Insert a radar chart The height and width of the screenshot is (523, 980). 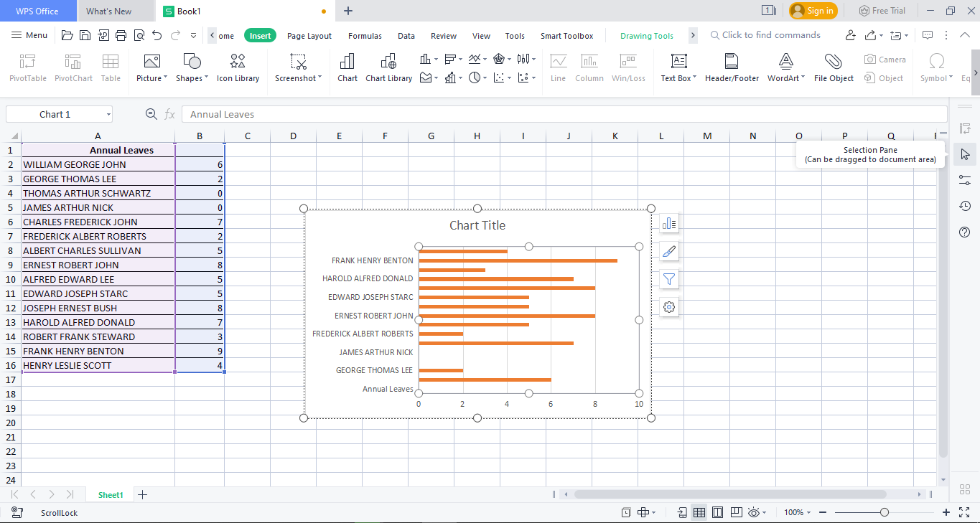click(x=498, y=59)
